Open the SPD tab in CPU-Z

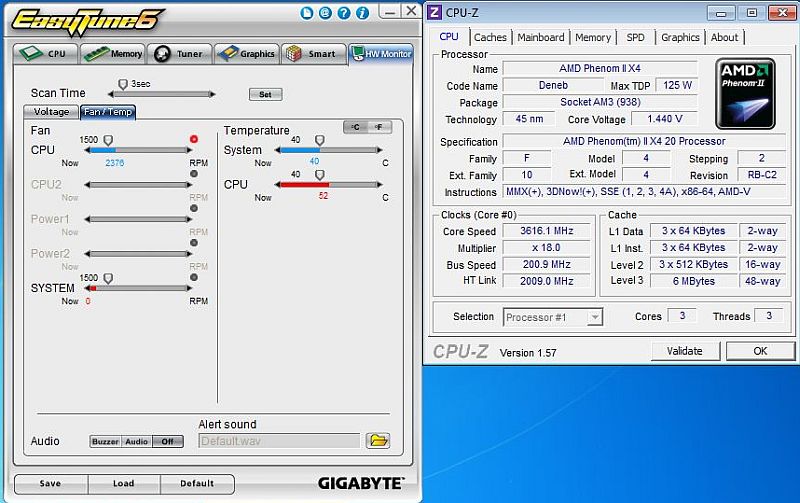pyautogui.click(x=635, y=37)
